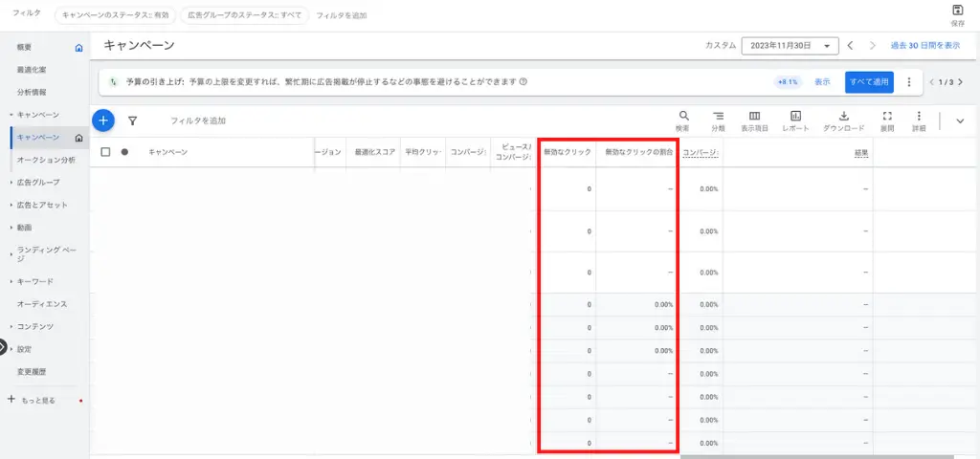980x459 pixels.
Task: Open the table filter funnel icon
Action: pyautogui.click(x=133, y=121)
